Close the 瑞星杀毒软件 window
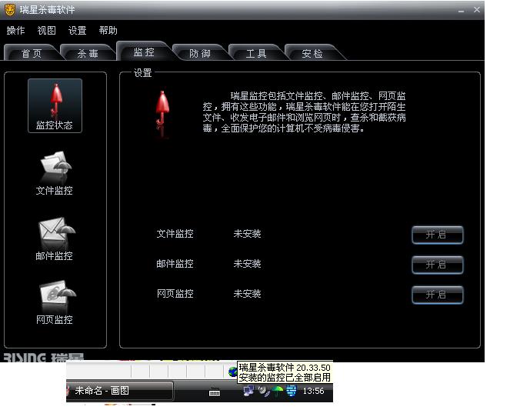Screen dimensions: 510x420 click(x=477, y=10)
